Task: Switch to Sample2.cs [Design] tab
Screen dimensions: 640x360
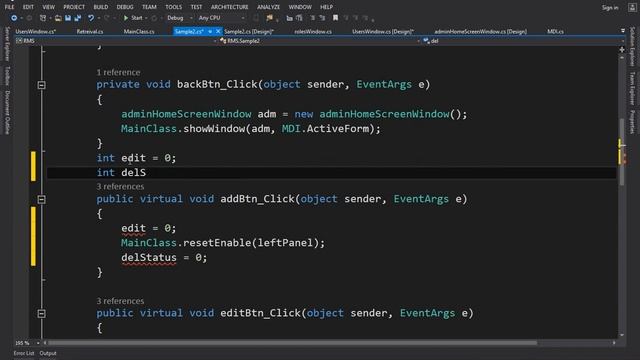Action: pos(249,31)
